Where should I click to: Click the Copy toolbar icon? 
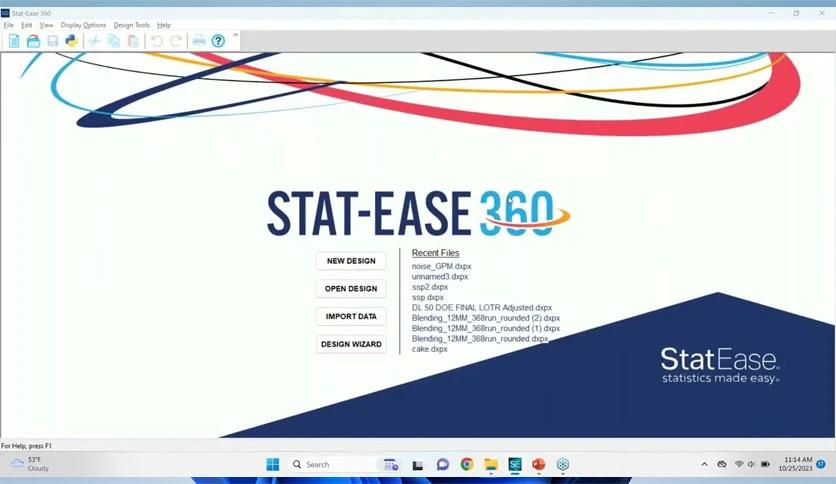coord(114,41)
